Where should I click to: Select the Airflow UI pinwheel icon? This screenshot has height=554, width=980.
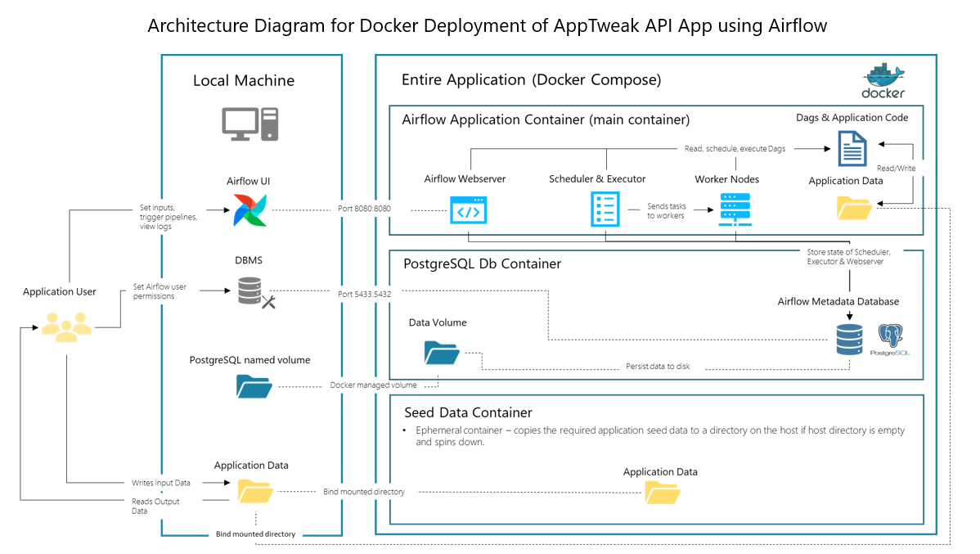coord(249,210)
